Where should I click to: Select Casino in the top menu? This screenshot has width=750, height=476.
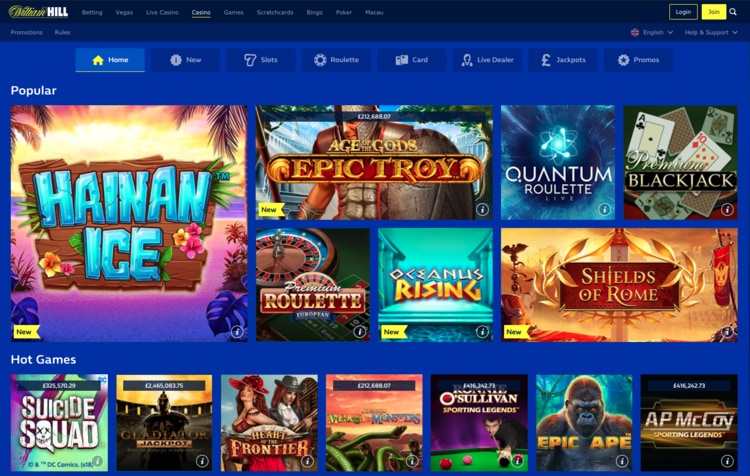click(201, 12)
